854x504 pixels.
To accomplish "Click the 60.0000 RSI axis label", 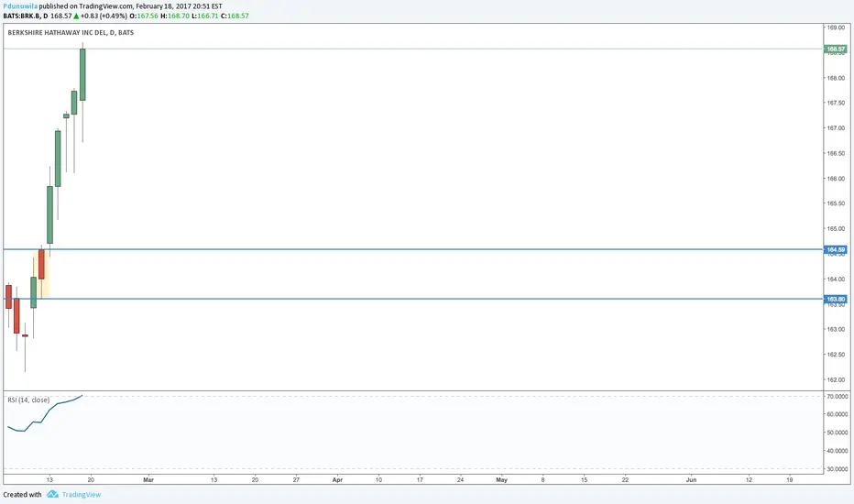I will 838,414.
